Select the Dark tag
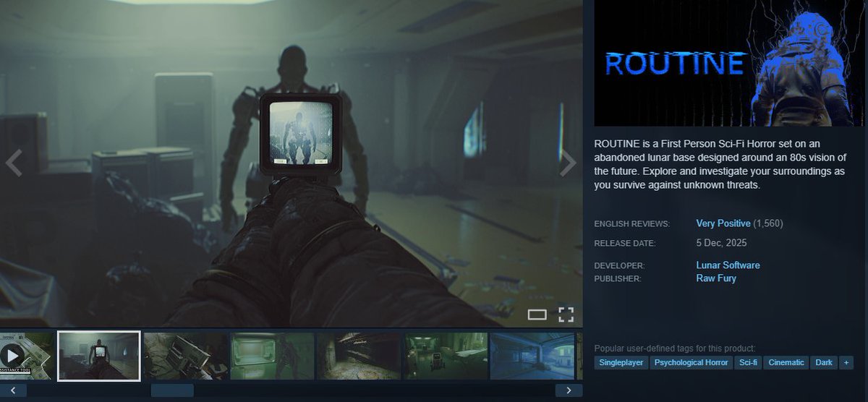The height and width of the screenshot is (402, 868). (824, 362)
